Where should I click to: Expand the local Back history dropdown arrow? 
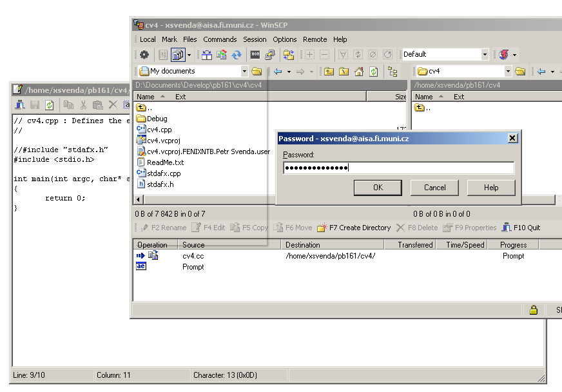[x=289, y=72]
